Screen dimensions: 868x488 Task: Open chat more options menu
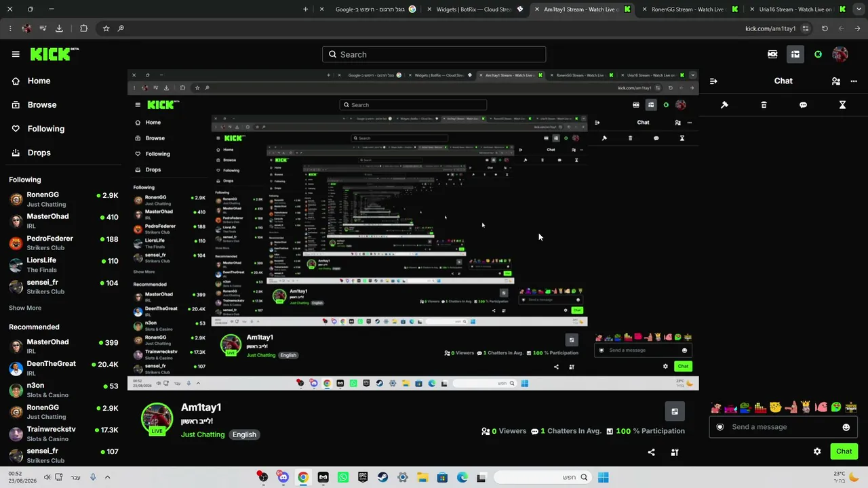[x=854, y=81]
